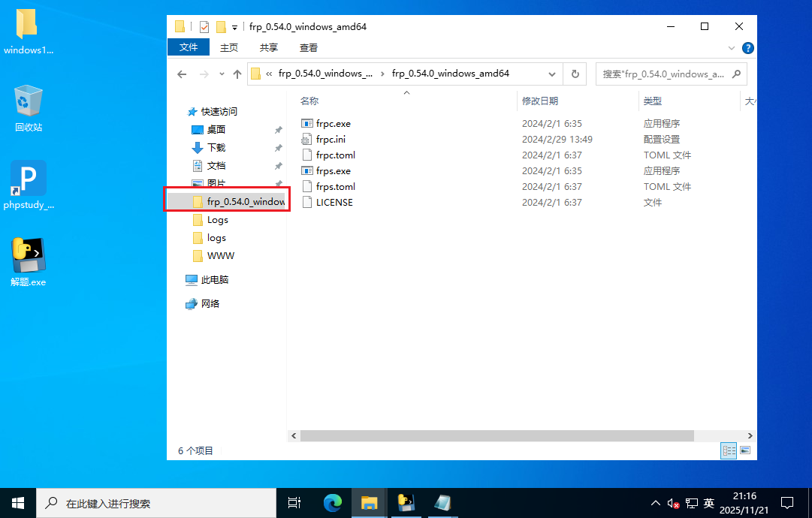Open 文档 in the navigation pane
The width and height of the screenshot is (812, 518).
[209, 166]
